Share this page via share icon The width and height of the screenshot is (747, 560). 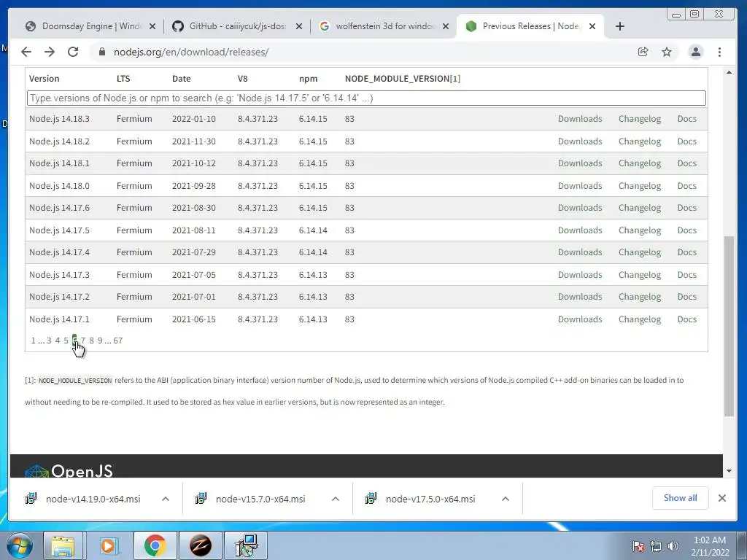click(643, 52)
